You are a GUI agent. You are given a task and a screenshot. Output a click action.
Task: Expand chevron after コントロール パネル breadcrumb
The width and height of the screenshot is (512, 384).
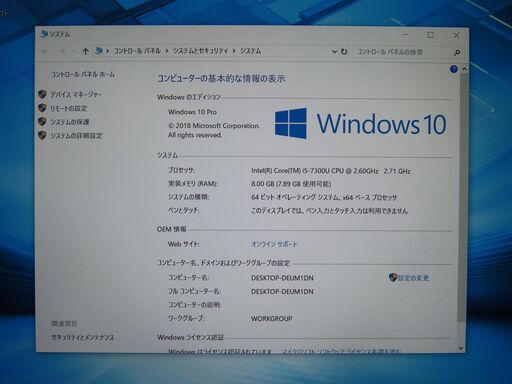[x=167, y=51]
